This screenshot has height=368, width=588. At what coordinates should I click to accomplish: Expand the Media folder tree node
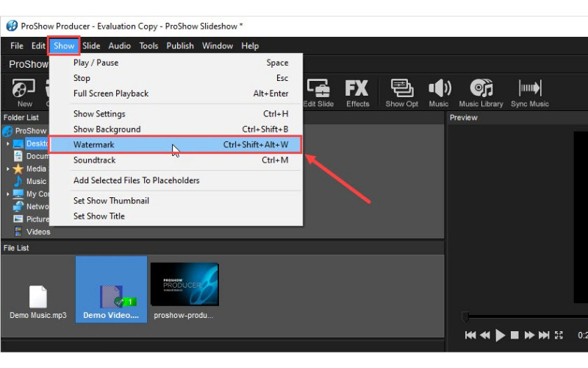(x=7, y=169)
